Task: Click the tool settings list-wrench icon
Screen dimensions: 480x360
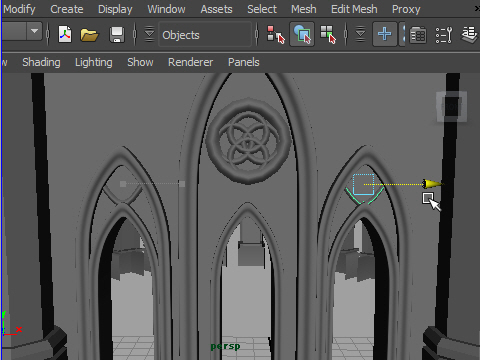Action: coord(444,35)
